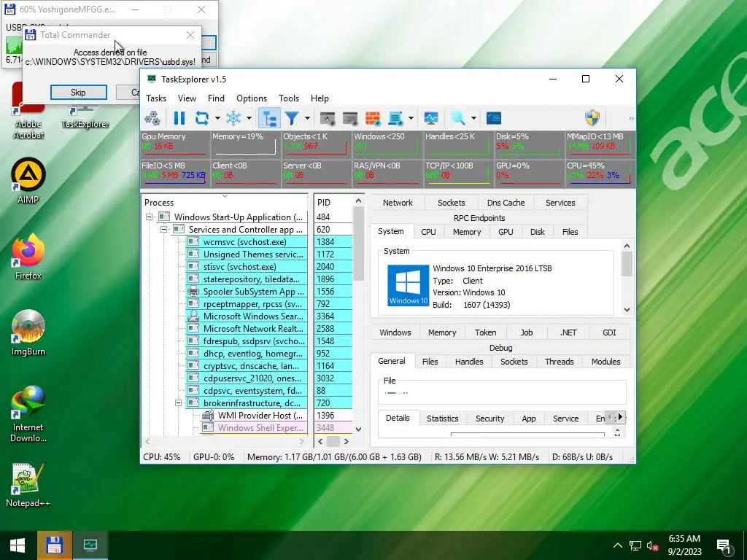Open the Notepad++ desktop shortcut
The height and width of the screenshot is (560, 747).
(x=28, y=485)
